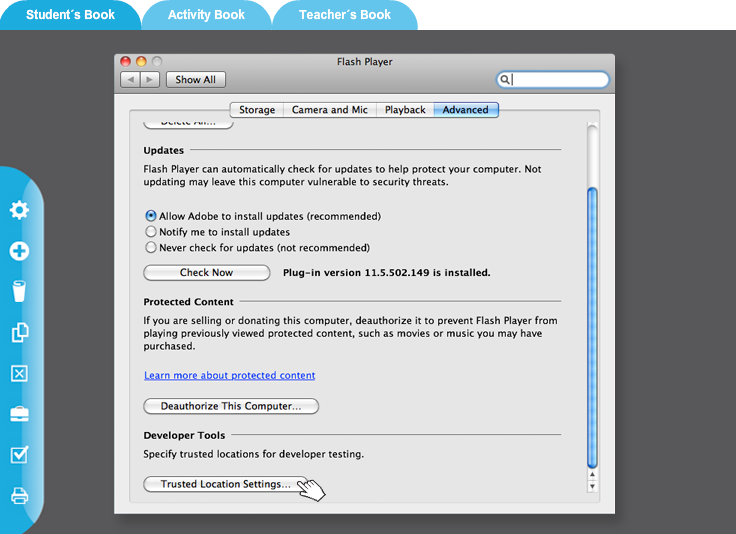The height and width of the screenshot is (534, 736).
Task: Click the cup icon in sidebar
Action: point(19,291)
